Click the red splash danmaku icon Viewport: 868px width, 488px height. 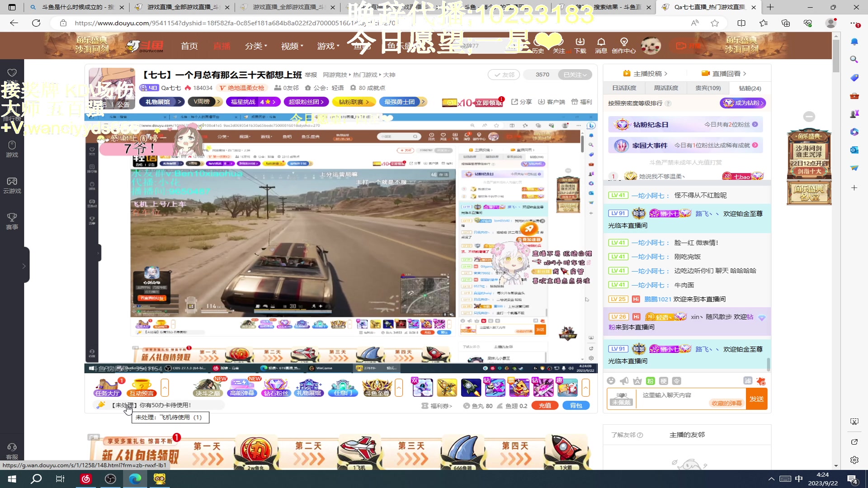pos(761,381)
